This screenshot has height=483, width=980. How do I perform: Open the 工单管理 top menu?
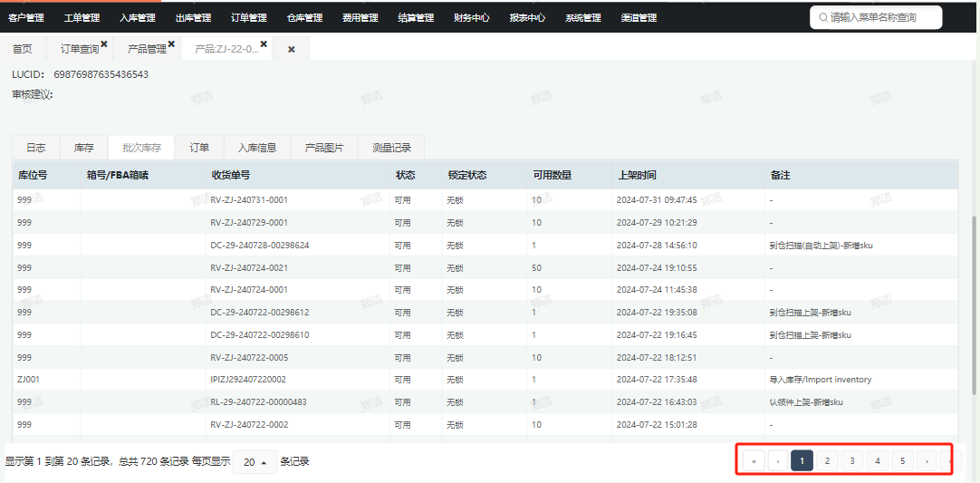pyautogui.click(x=82, y=18)
